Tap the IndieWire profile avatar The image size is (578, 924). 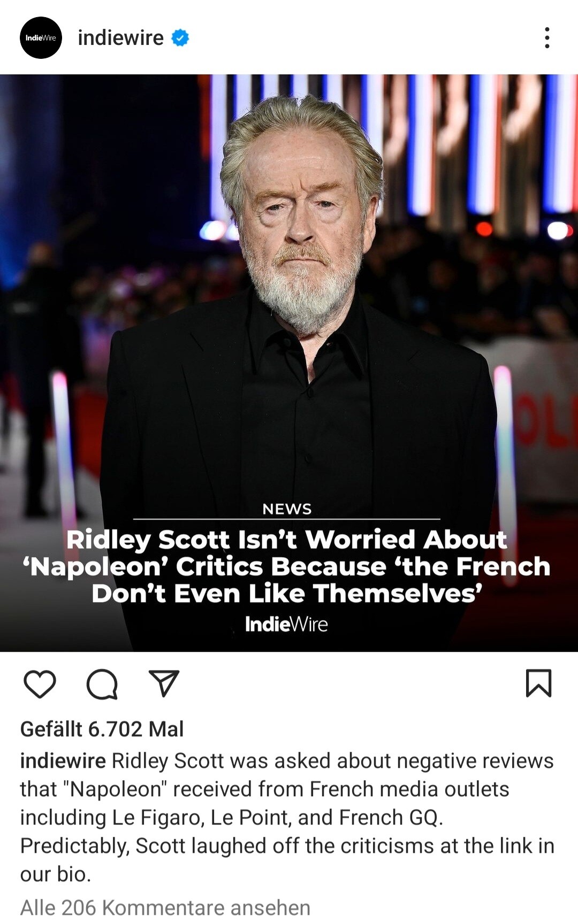[41, 37]
